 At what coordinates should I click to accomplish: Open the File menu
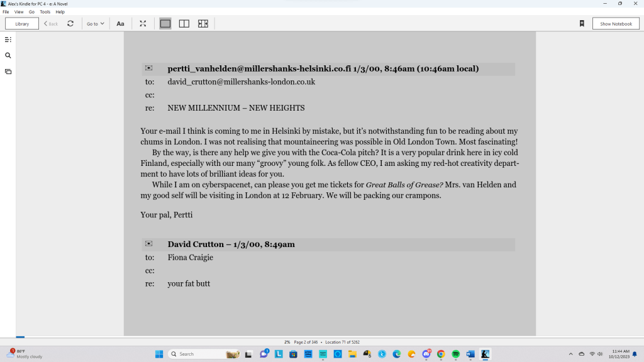(x=6, y=12)
